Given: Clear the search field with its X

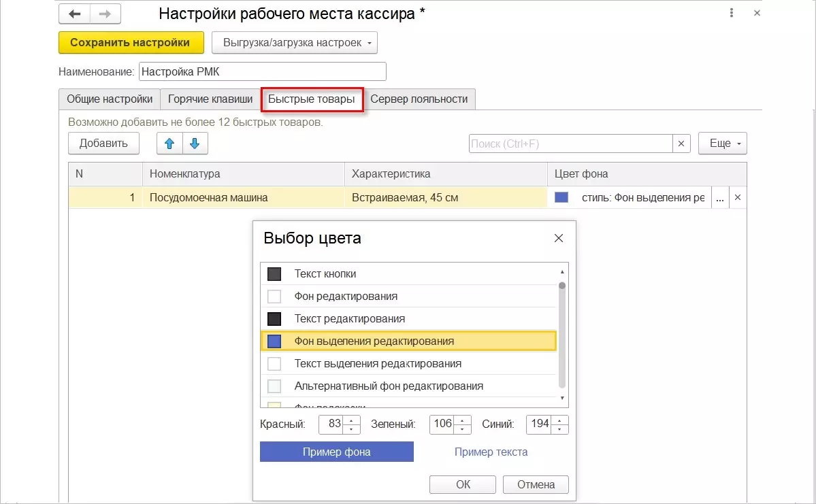Looking at the screenshot, I should click(x=681, y=144).
